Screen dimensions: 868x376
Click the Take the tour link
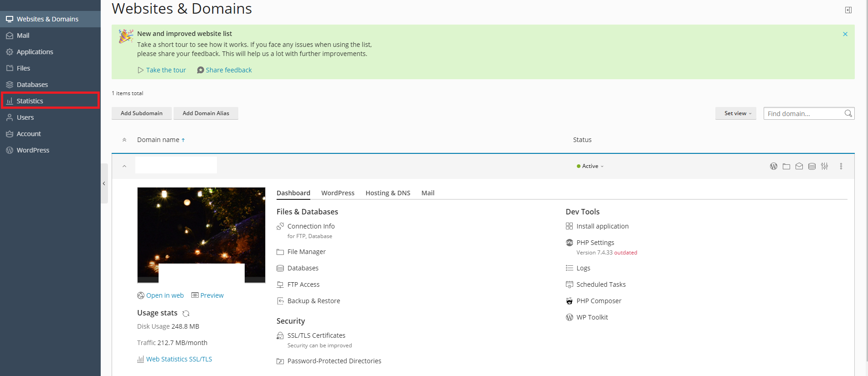(x=162, y=70)
